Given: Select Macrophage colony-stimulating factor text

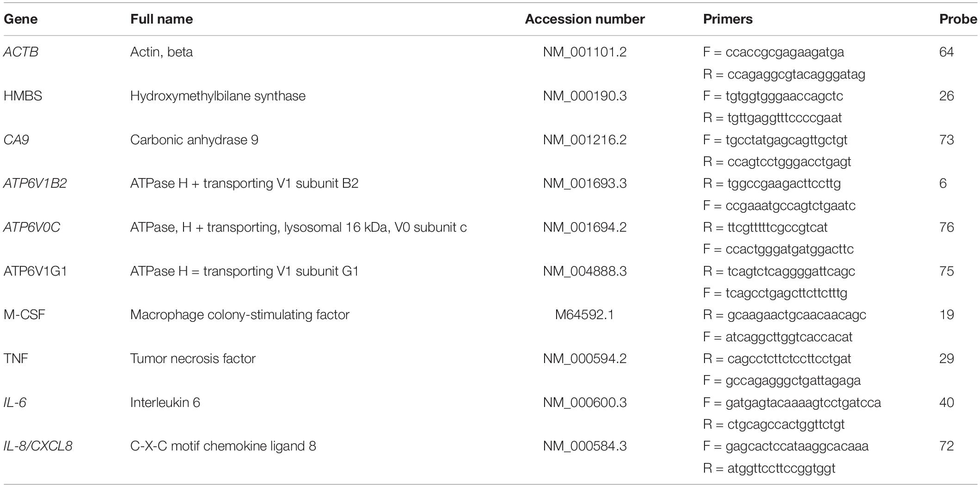Looking at the screenshot, I should tap(239, 315).
